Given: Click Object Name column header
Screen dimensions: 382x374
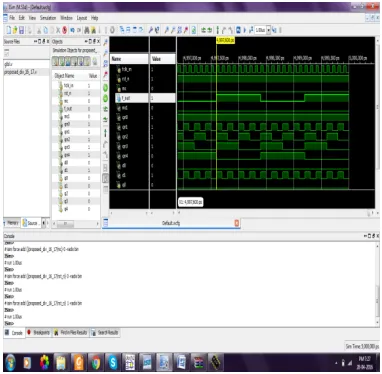Looking at the screenshot, I should point(64,76).
